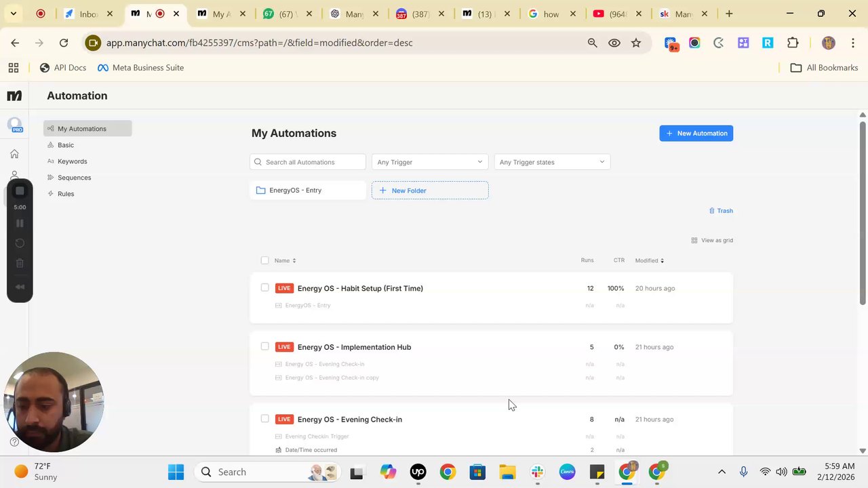Open the Sequences section
This screenshot has height=488, width=868.
(x=74, y=178)
